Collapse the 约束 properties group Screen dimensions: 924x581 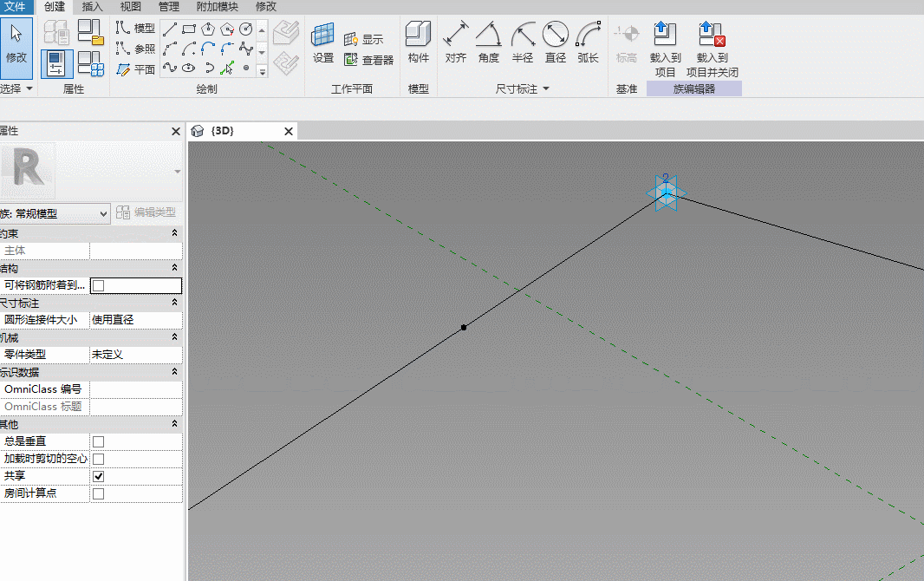click(x=174, y=233)
